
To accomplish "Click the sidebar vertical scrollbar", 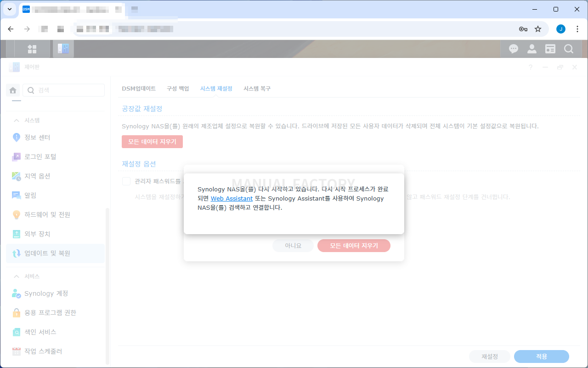I will pos(107,285).
